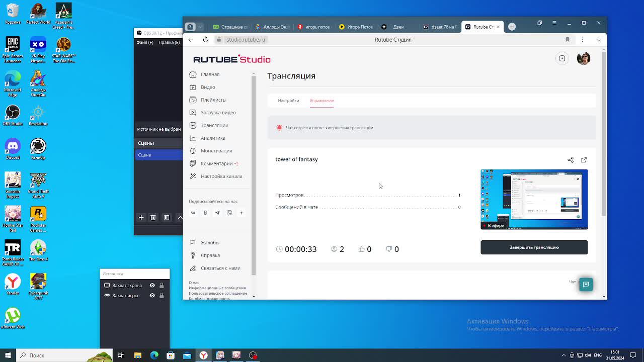Viewport: 644px width, 362px height.
Task: Close the Rutube Студия tab
Action: point(498,27)
